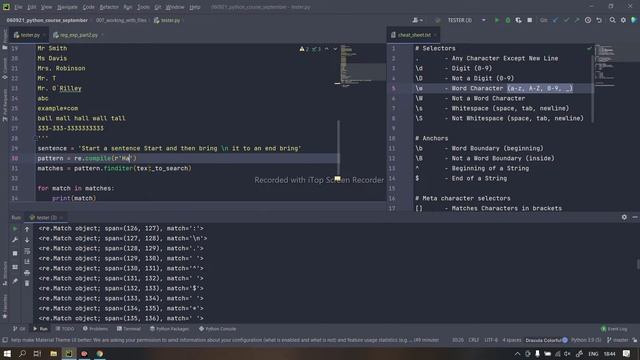This screenshot has width=640, height=360.
Task: Open the colorful plugin icon at toolbar end
Action: 634,20
